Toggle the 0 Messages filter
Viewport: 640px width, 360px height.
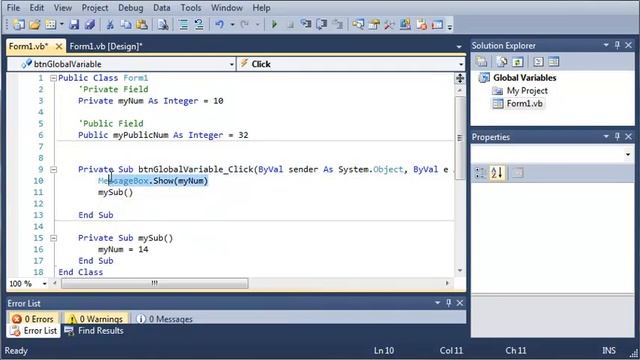(164, 319)
